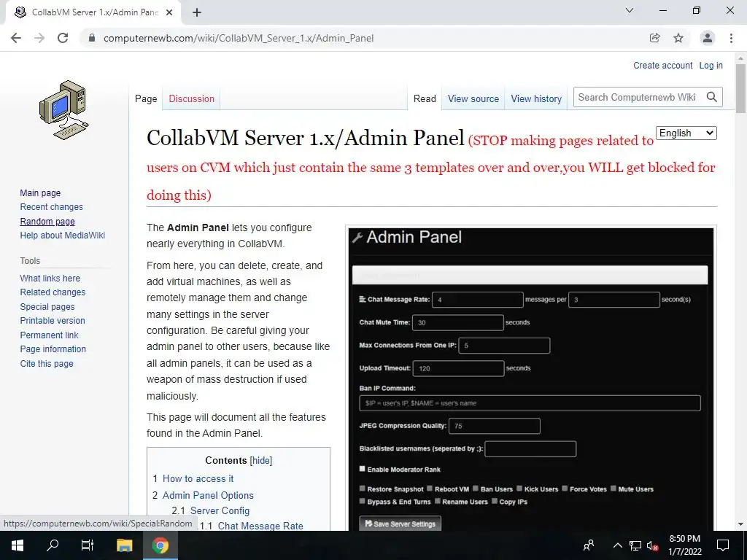The image size is (747, 560).
Task: Open Task View on taskbar
Action: coord(88,545)
